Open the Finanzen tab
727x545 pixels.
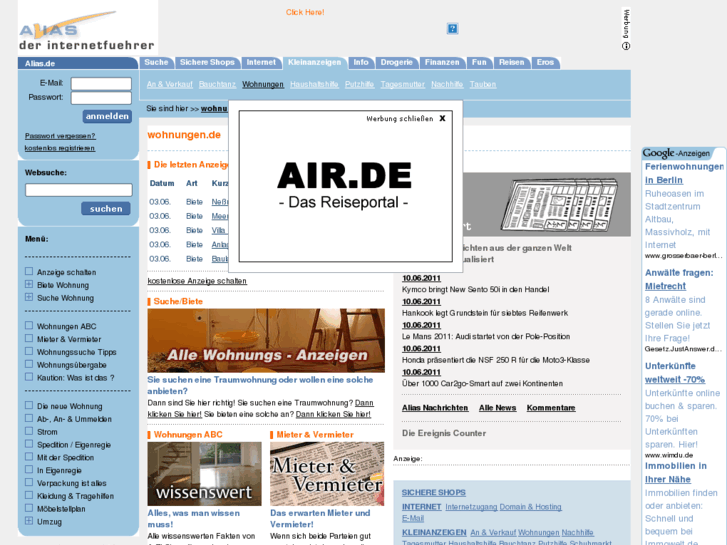442,63
